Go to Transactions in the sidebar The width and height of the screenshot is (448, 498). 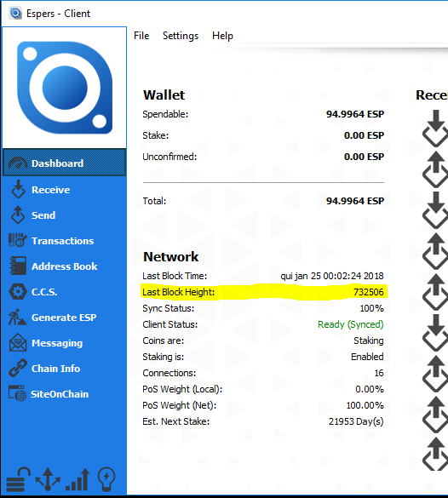pyautogui.click(x=64, y=240)
